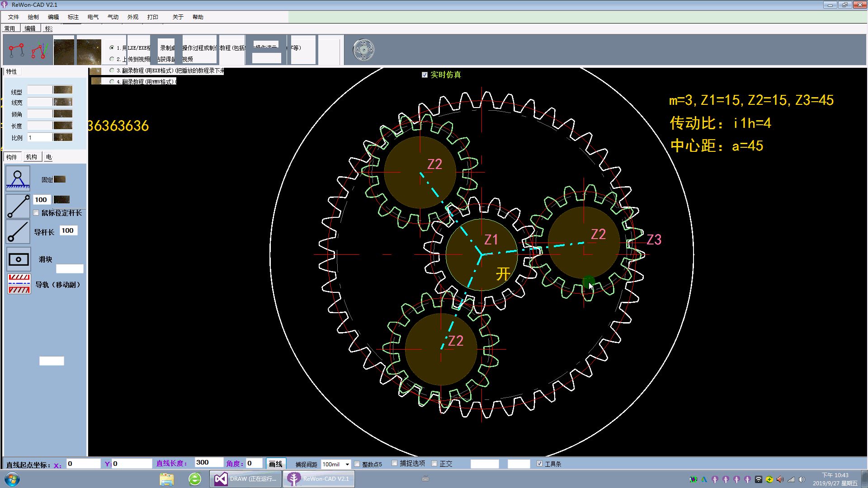Screen dimensions: 868x488
Task: Open Windows Explorer from the taskbar
Action: click(x=167, y=479)
